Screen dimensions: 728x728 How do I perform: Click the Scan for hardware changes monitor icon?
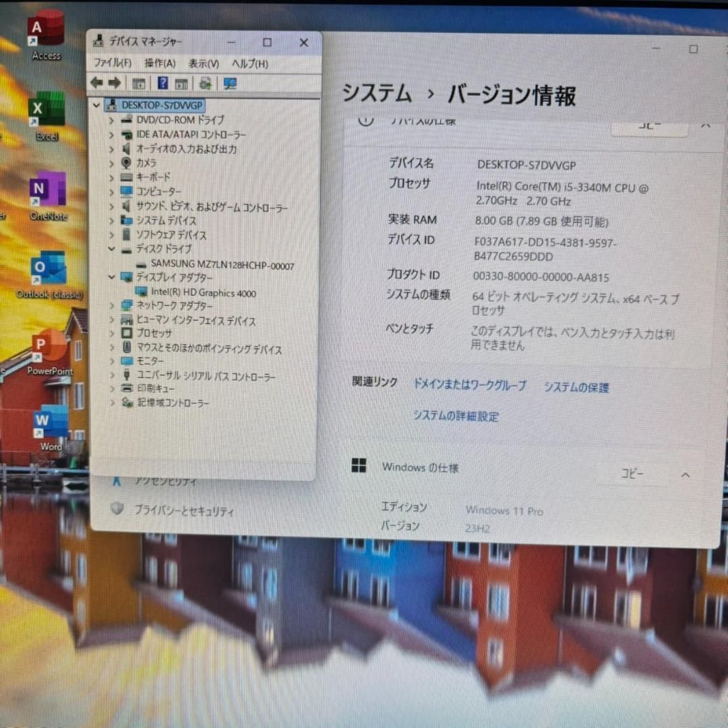point(231,83)
